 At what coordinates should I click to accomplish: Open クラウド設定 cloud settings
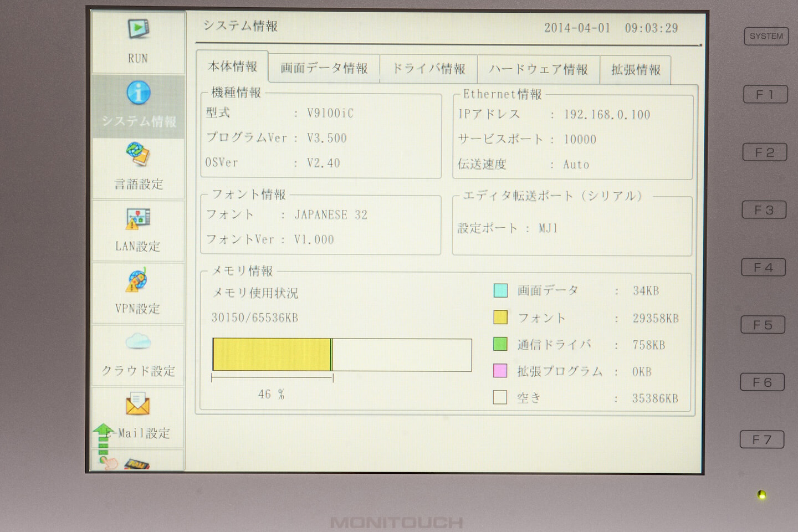click(x=138, y=355)
